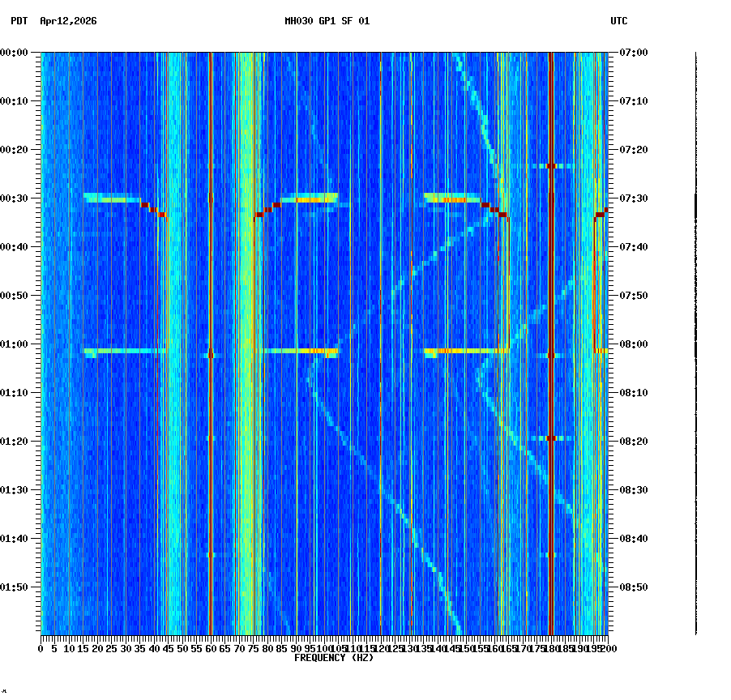Image resolution: width=731 pixels, height=700 pixels.
Task: Select the 00:00 PDT time tick label
Action: 15,53
